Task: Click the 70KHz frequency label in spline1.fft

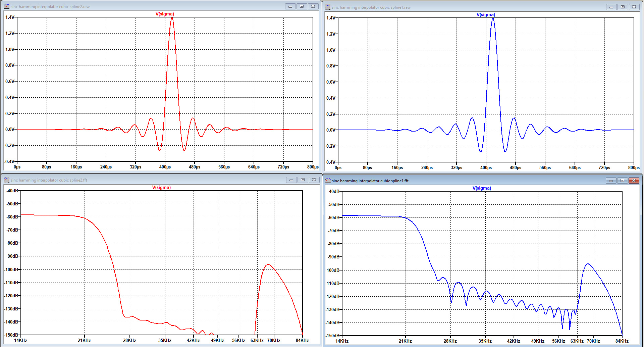Action: 593,341
